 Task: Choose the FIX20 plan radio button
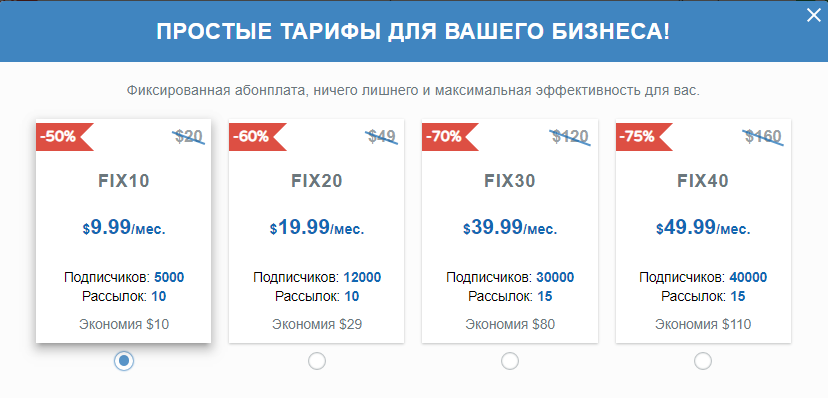[x=317, y=361]
